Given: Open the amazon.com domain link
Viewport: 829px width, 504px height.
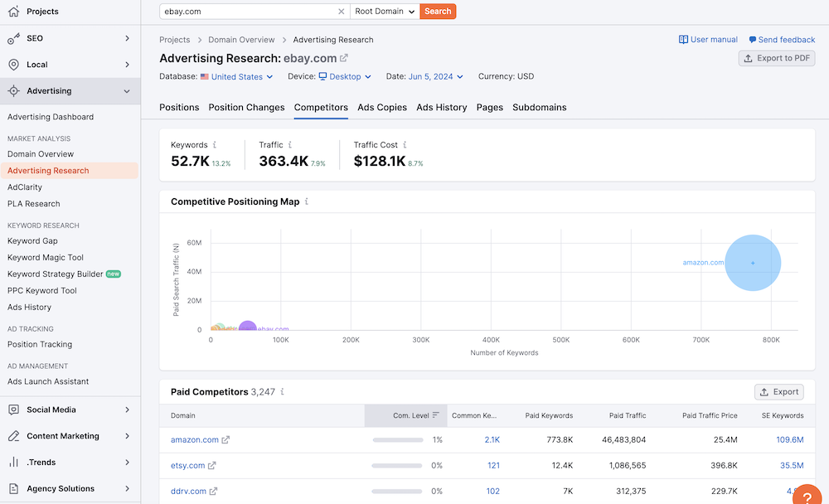Looking at the screenshot, I should 195,439.
